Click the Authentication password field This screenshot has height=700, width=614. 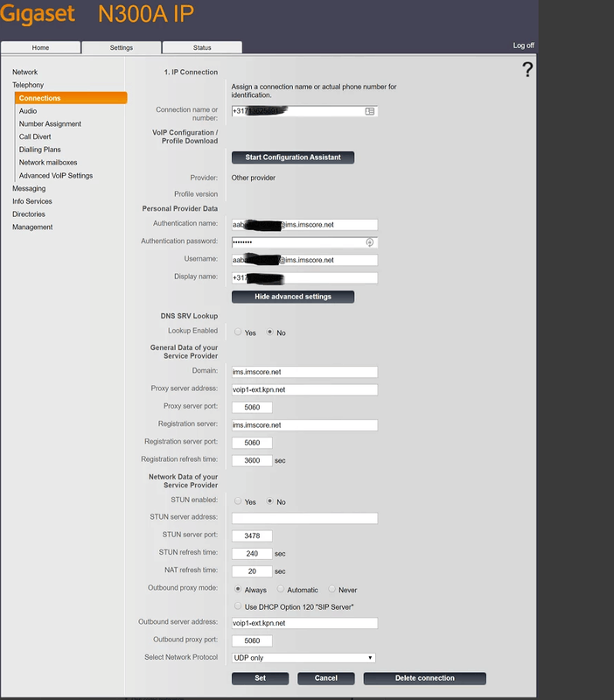(x=304, y=242)
